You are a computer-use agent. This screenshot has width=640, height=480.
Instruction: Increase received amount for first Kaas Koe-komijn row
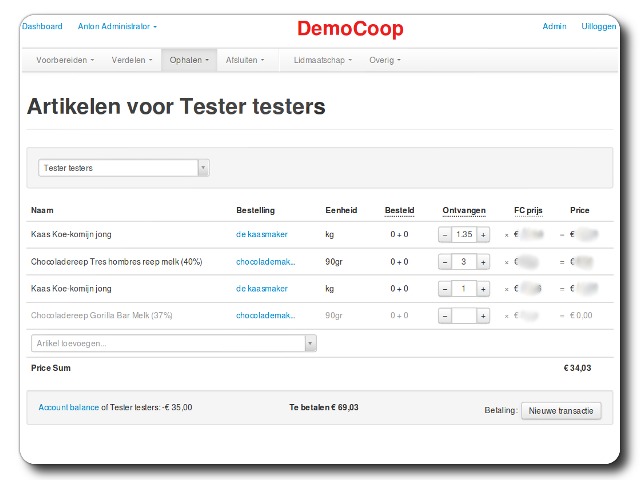[483, 234]
